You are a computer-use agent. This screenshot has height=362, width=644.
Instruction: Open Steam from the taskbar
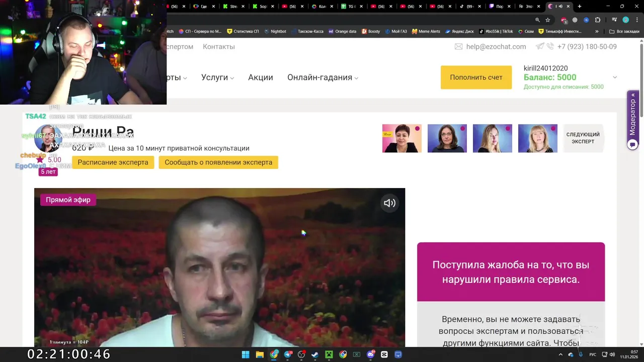[315, 354]
